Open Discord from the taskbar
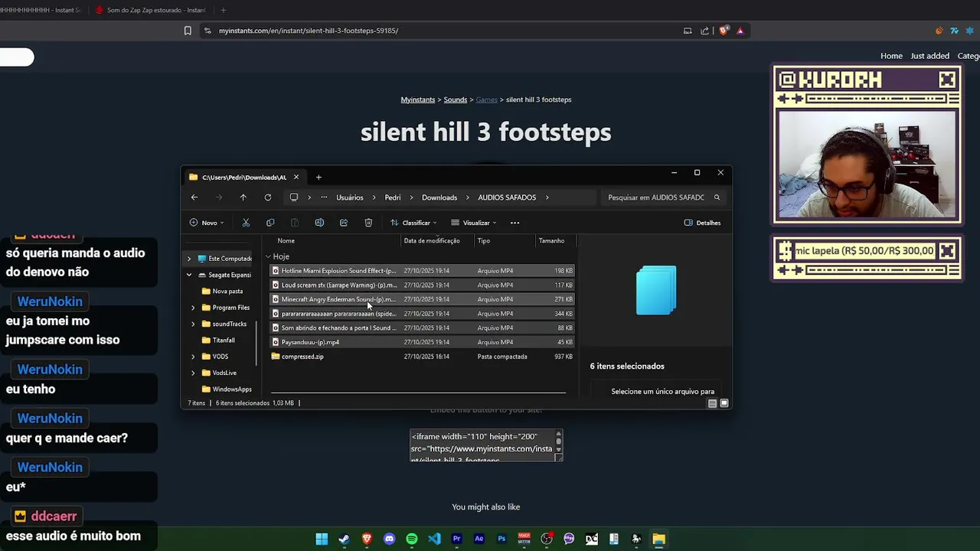 click(x=389, y=539)
